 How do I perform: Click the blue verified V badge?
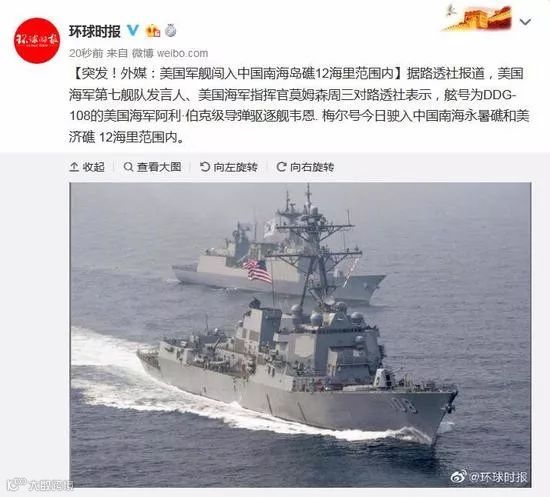click(x=133, y=31)
